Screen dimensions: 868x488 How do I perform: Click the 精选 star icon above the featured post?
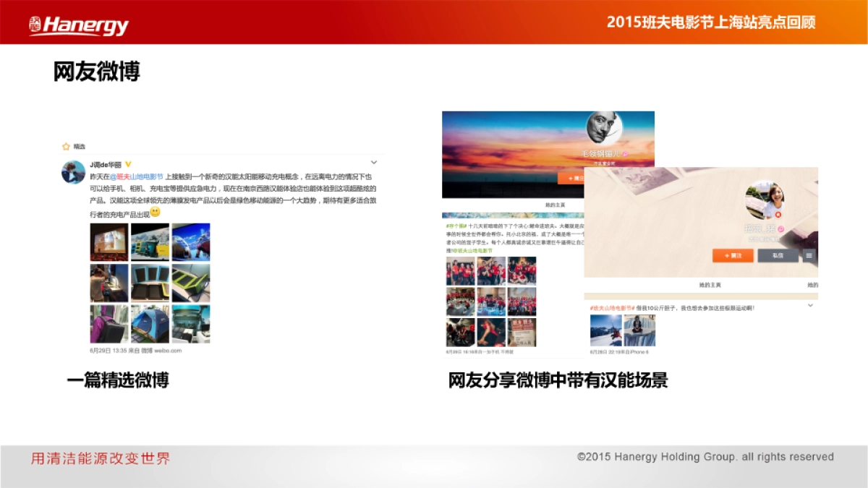pyautogui.click(x=65, y=146)
